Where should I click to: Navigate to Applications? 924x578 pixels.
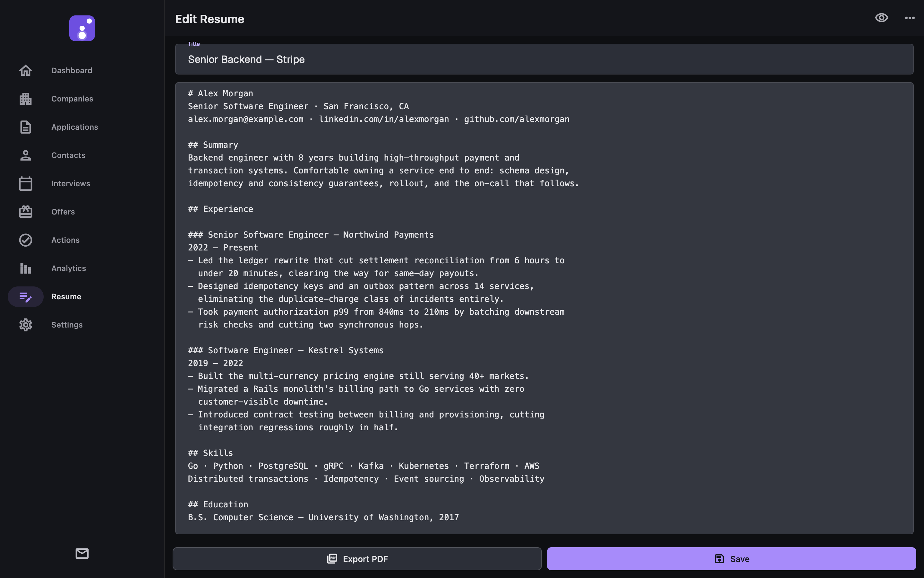pyautogui.click(x=74, y=127)
